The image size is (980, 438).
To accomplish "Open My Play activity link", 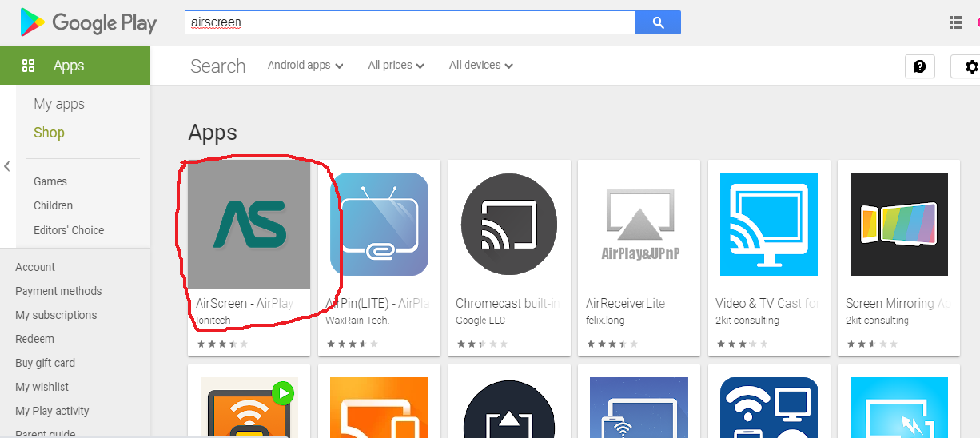I will [52, 411].
